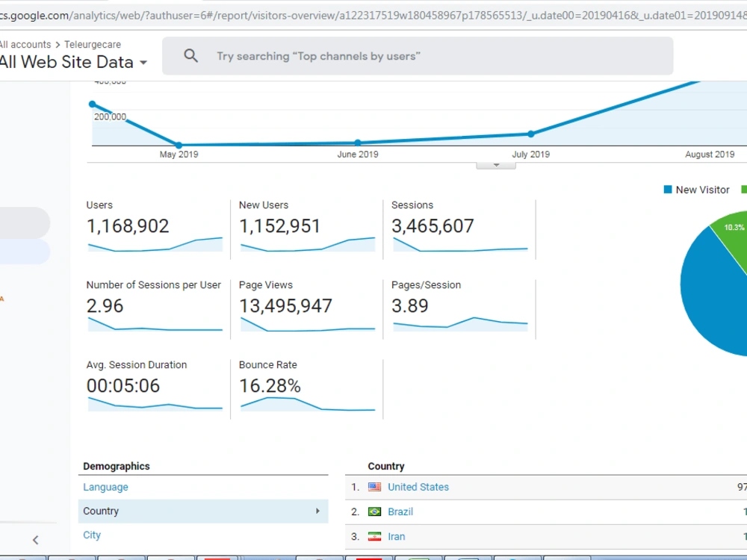Click the search magnifier icon
747x560 pixels.
click(x=190, y=56)
